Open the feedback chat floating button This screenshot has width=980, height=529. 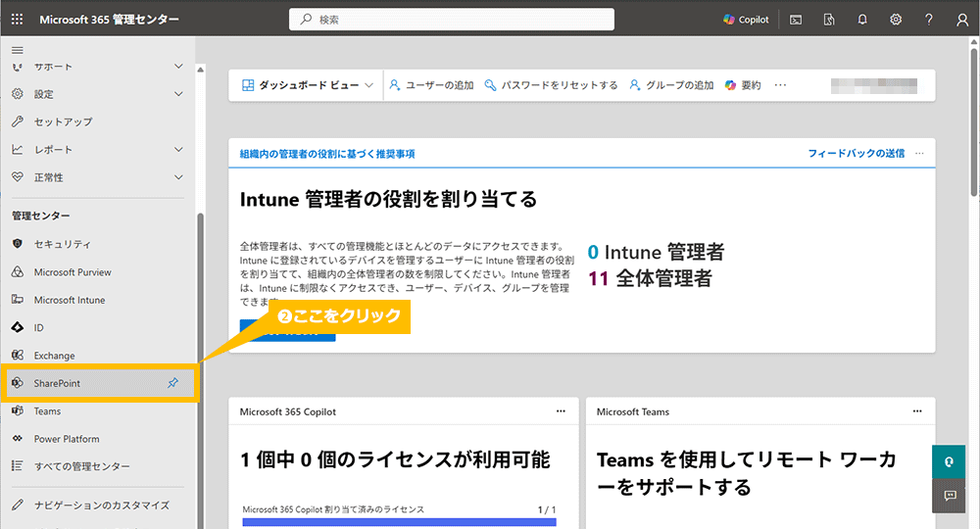949,496
